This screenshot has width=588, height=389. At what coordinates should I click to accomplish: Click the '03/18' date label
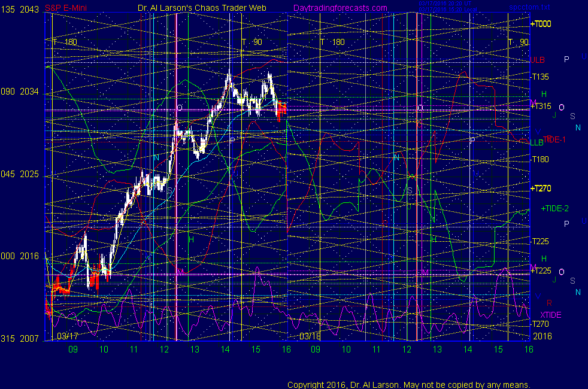point(310,336)
